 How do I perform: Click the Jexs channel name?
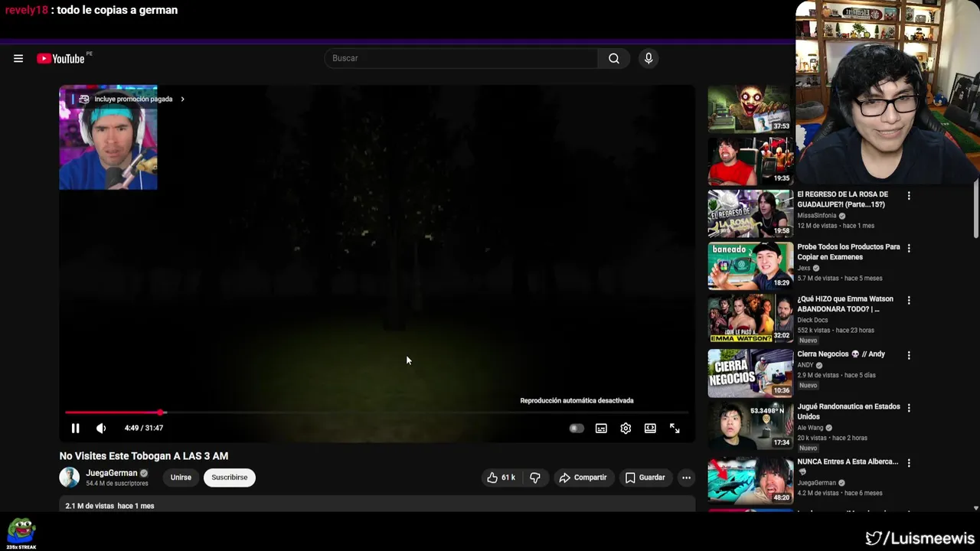[804, 269]
